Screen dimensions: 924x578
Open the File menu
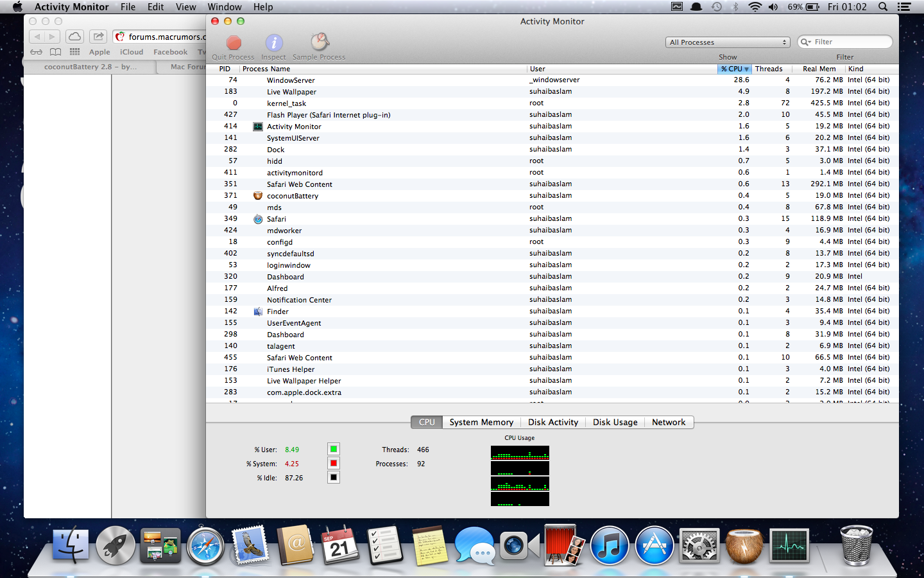pos(128,6)
